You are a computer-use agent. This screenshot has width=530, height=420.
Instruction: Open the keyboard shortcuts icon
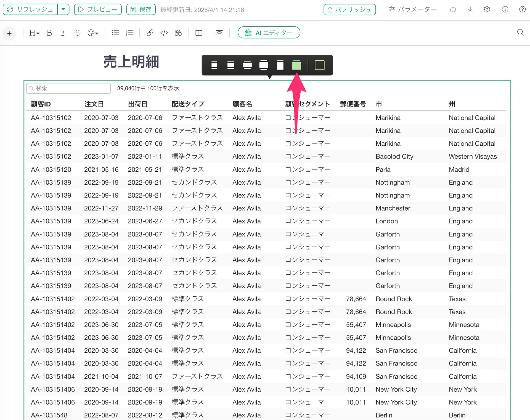[219, 33]
